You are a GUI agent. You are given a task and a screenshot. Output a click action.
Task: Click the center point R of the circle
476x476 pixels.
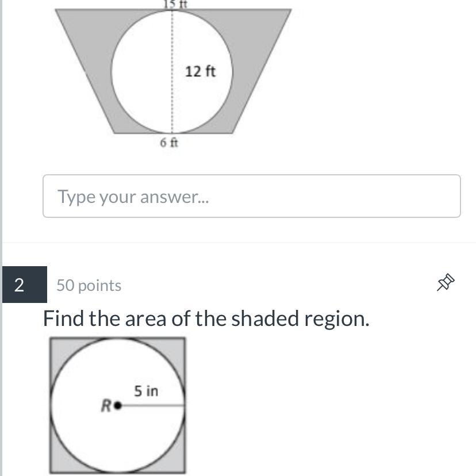click(118, 405)
